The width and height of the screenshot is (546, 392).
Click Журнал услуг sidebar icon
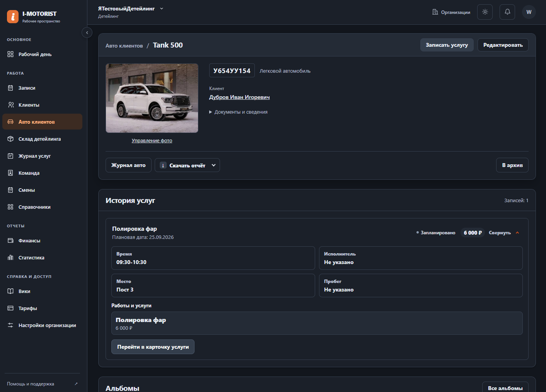click(10, 156)
